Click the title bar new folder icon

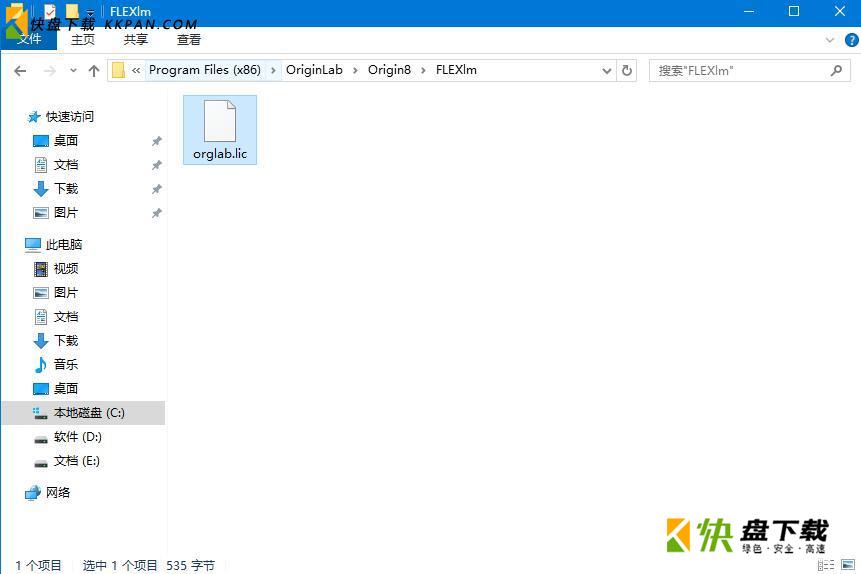point(71,10)
